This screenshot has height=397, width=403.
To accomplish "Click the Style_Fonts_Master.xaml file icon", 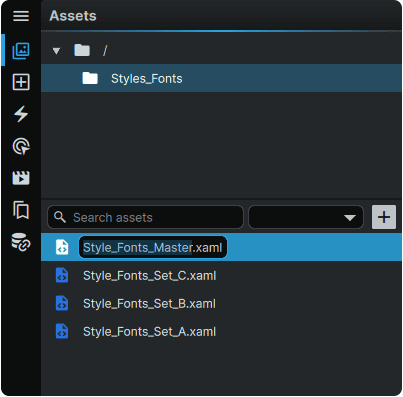I will (x=62, y=247).
